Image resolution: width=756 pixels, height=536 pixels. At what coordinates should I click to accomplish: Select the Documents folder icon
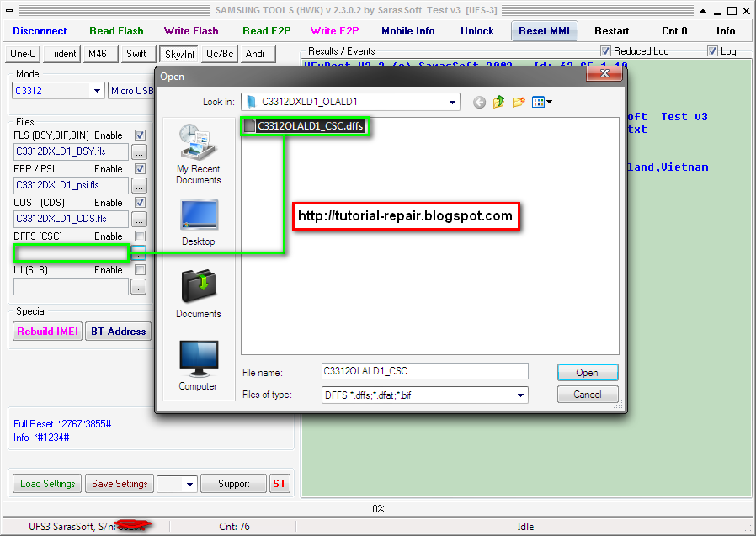(198, 295)
